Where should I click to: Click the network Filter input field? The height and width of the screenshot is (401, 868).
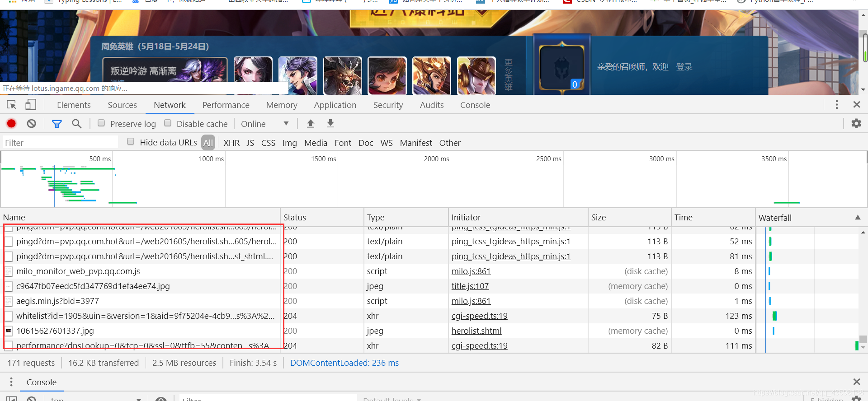[60, 143]
